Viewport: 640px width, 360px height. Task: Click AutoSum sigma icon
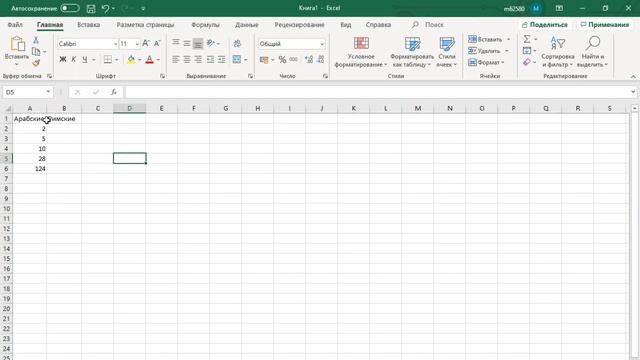pyautogui.click(x=527, y=39)
